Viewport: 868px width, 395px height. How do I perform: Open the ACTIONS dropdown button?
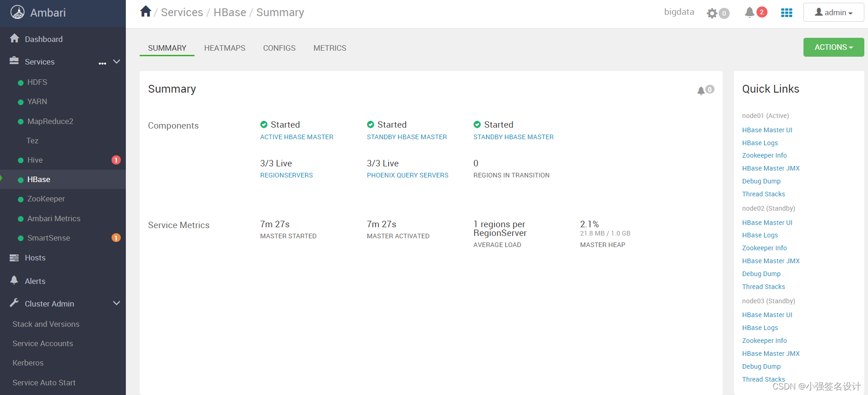(833, 47)
